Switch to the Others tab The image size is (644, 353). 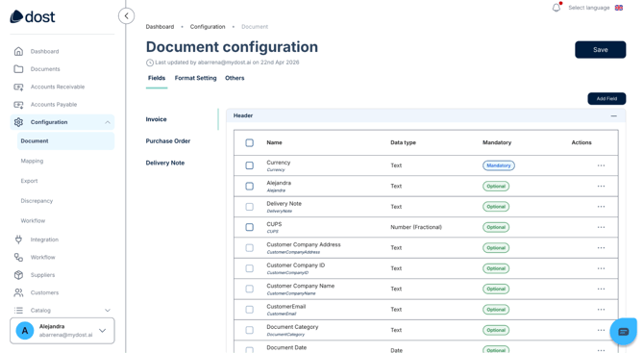(x=235, y=78)
